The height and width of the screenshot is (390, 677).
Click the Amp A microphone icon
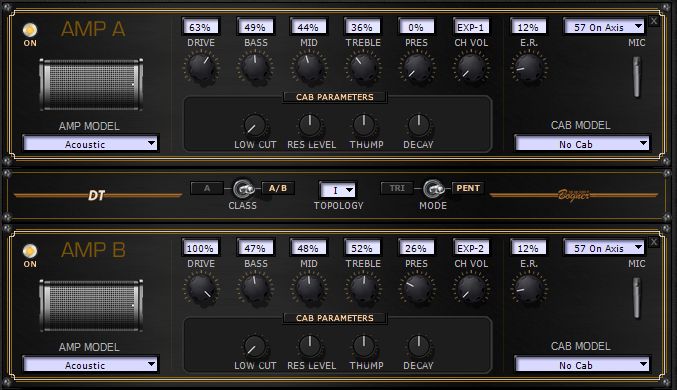coord(637,77)
